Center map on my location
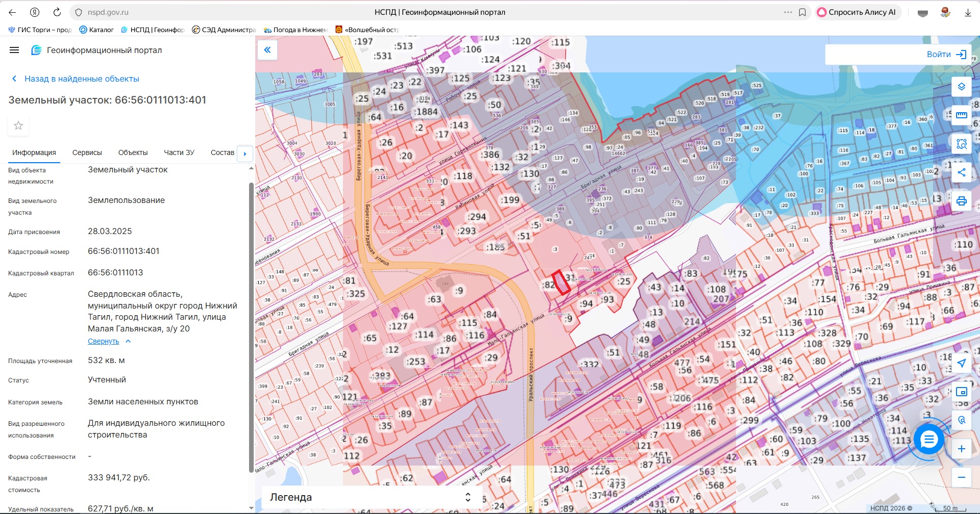This screenshot has height=514, width=980. 961,363
